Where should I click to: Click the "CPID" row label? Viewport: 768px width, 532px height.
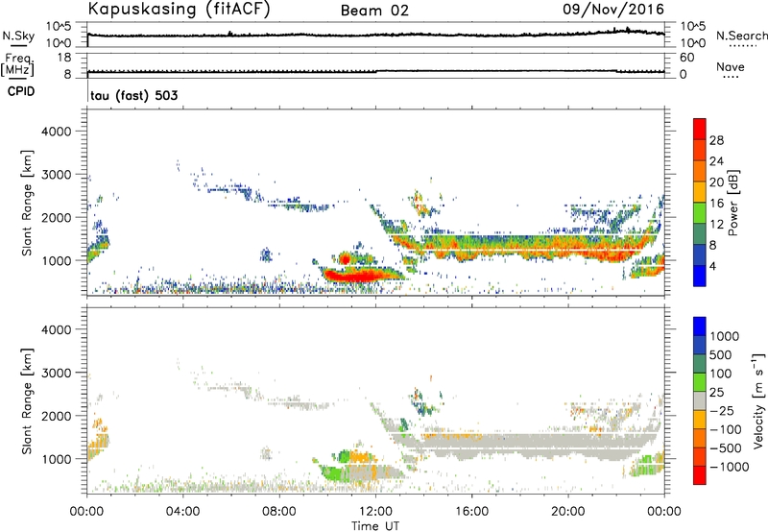tap(21, 91)
